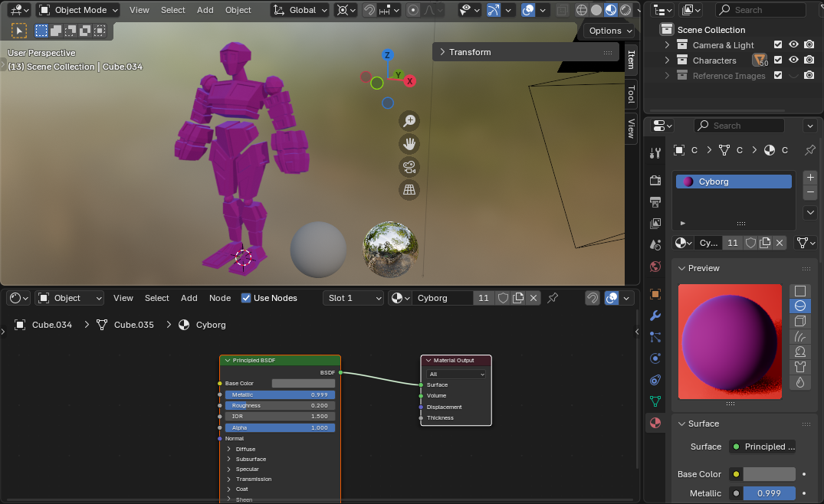The width and height of the screenshot is (824, 504).
Task: Open Slot 1 material slot dropdown
Action: coord(353,298)
